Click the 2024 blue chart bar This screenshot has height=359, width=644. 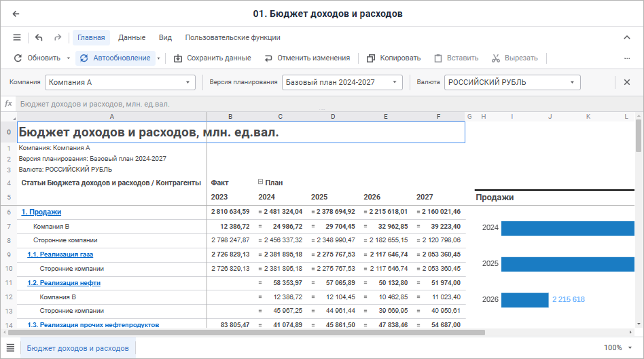coord(567,228)
